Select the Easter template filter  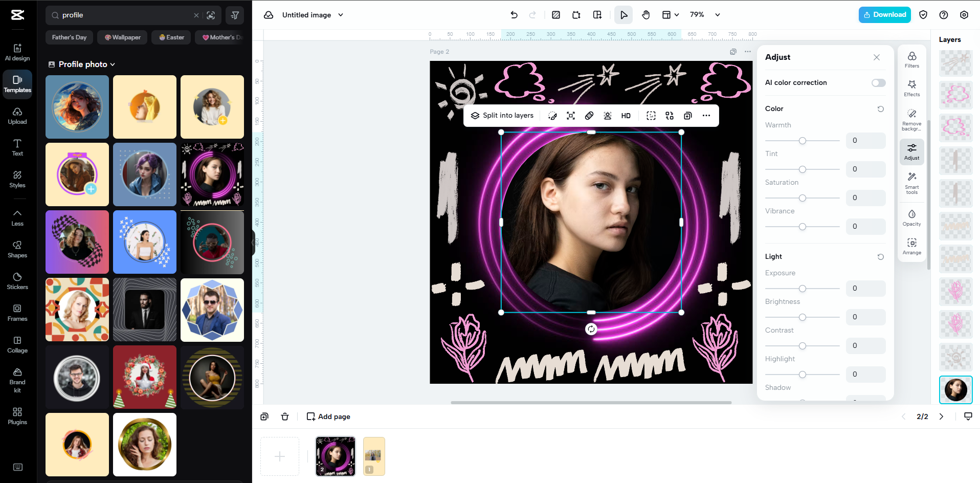pyautogui.click(x=171, y=37)
